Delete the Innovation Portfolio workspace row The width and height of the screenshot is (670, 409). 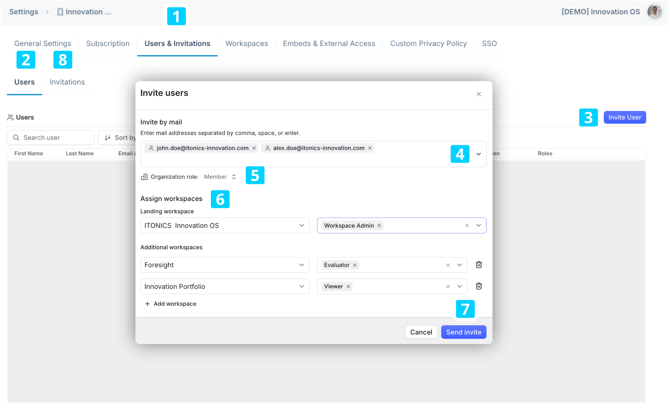479,286
